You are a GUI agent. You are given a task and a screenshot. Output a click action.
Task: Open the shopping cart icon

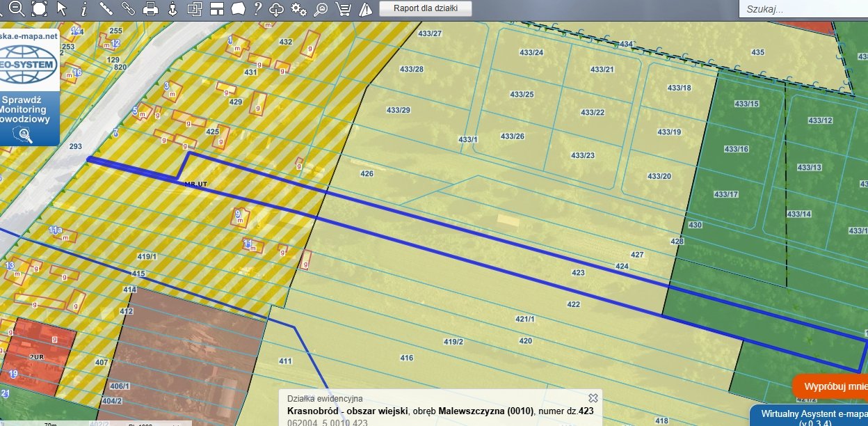[342, 9]
